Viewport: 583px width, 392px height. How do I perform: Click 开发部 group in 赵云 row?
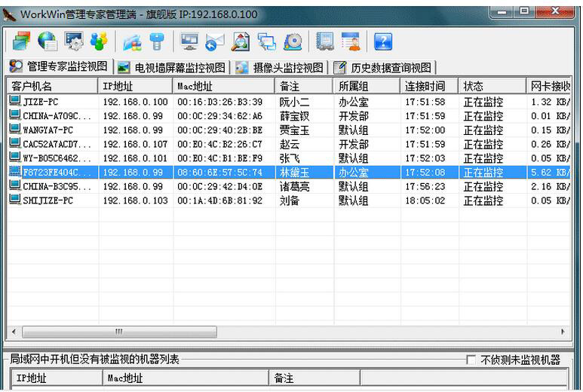353,144
